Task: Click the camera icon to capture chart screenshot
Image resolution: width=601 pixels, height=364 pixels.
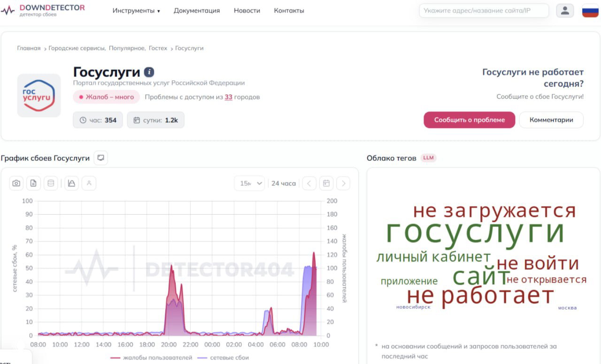Action: 15,183
